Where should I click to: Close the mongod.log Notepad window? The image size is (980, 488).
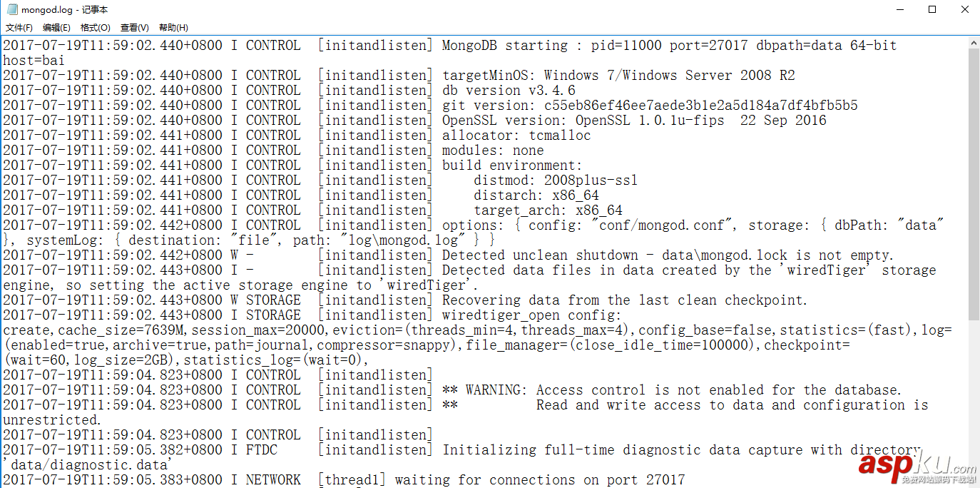point(964,10)
